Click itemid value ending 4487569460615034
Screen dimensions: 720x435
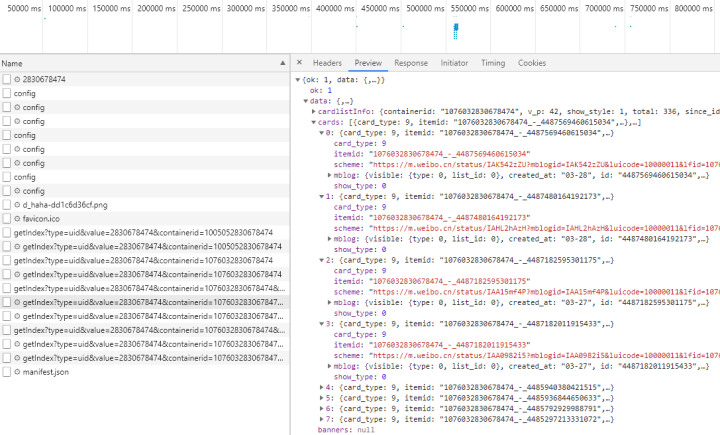pos(450,154)
